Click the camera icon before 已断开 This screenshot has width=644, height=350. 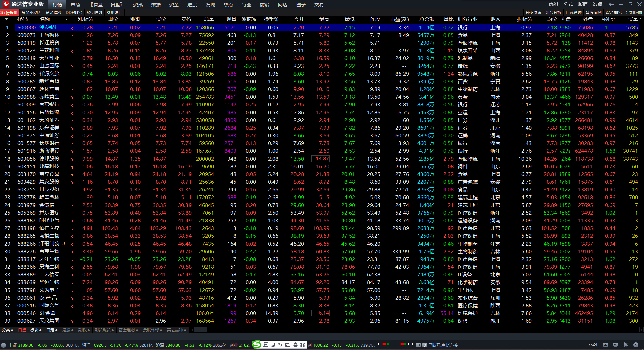418,345
